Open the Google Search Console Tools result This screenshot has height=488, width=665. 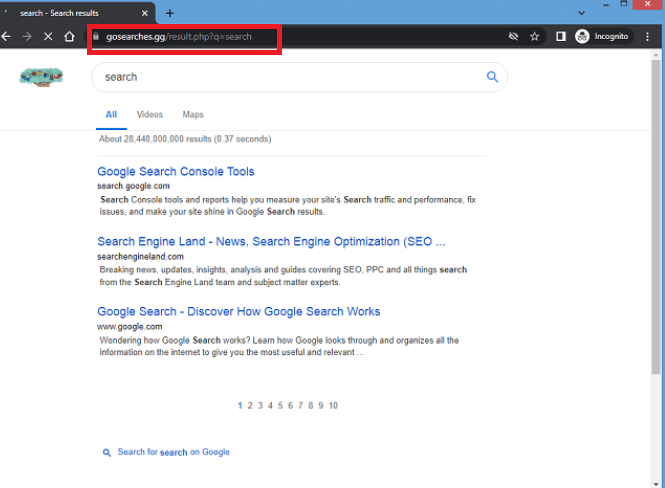(x=176, y=172)
